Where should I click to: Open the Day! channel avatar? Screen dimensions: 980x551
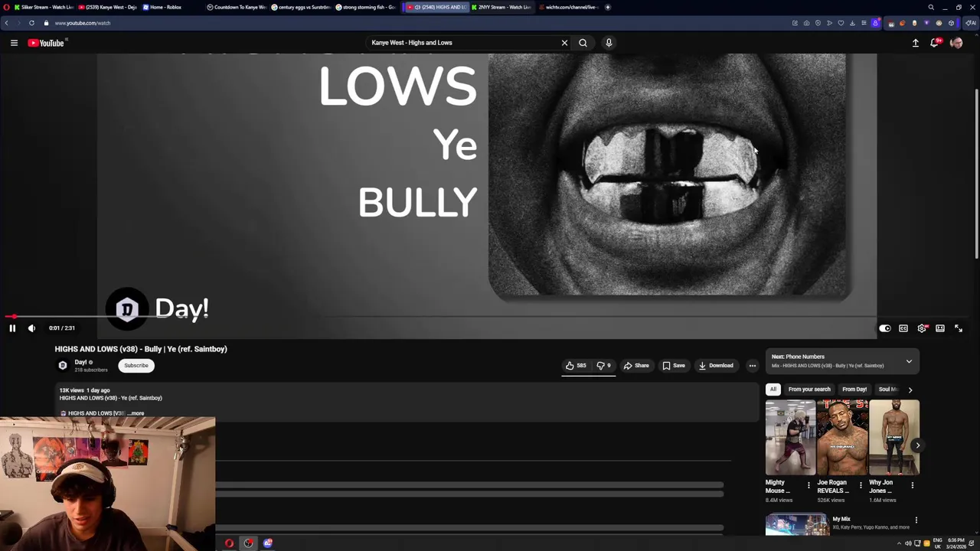63,366
